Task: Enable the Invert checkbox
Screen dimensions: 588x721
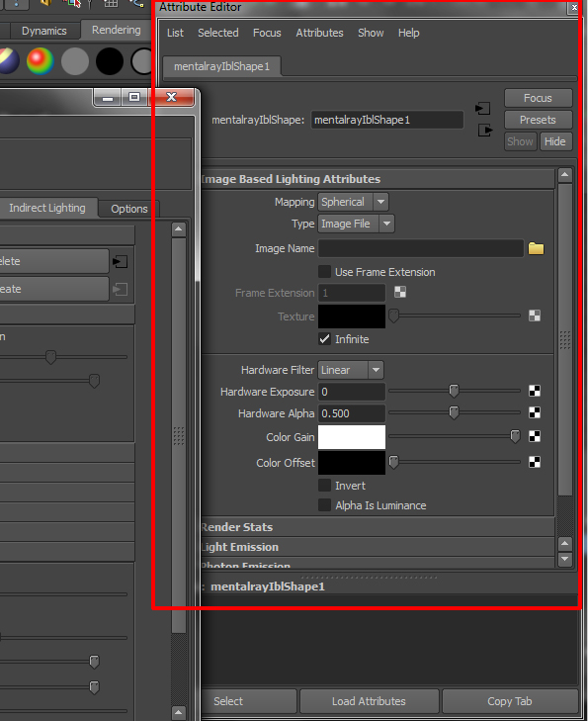Action: pyautogui.click(x=324, y=485)
